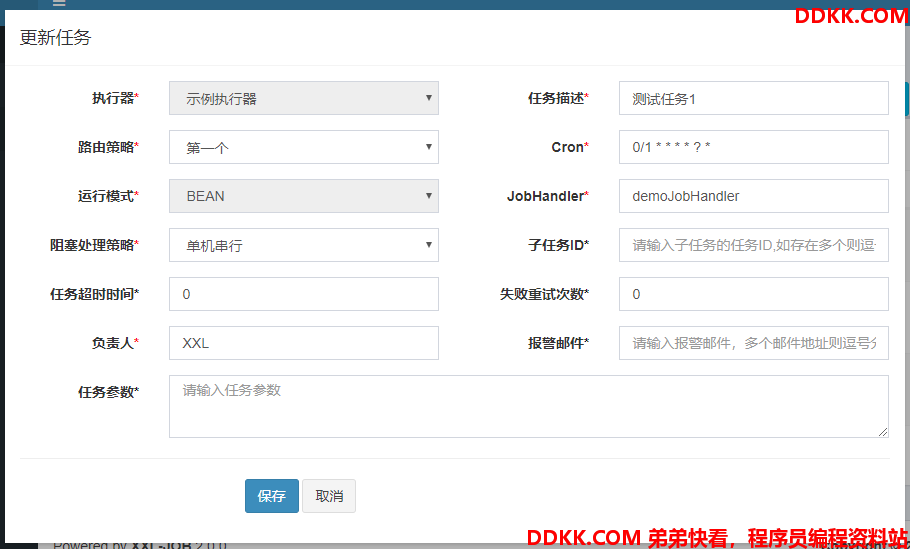The width and height of the screenshot is (910, 549).
Task: Open the 执行器 dropdown
Action: pos(303,98)
